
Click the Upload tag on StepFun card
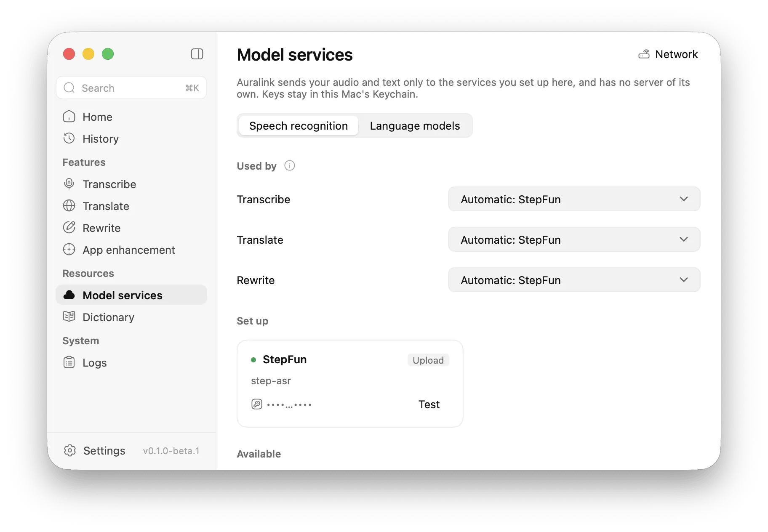click(x=428, y=360)
